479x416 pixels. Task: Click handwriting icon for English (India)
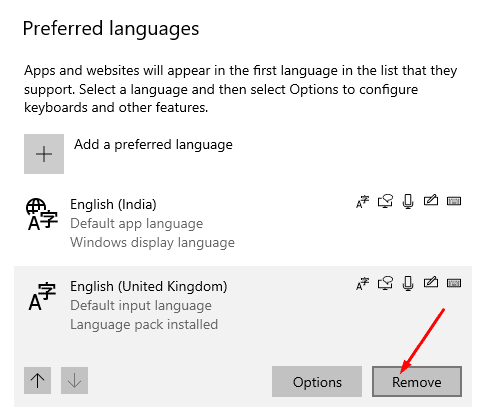pos(431,201)
